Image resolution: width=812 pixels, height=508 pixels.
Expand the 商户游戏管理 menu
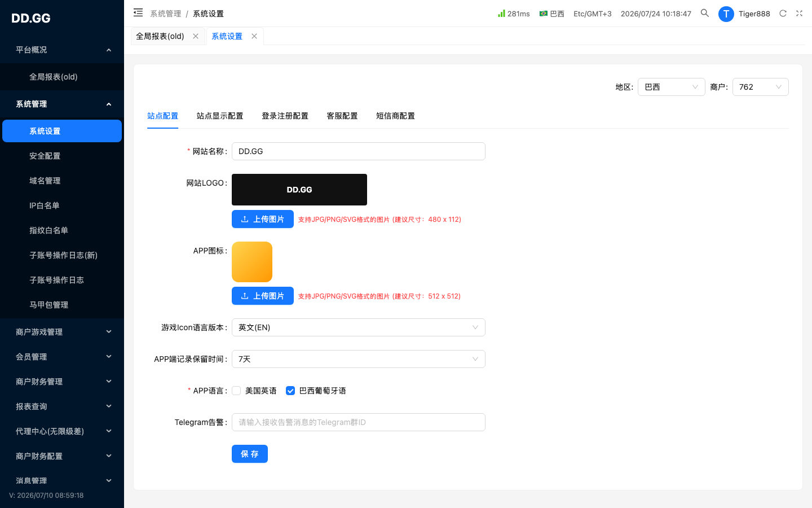click(62, 332)
